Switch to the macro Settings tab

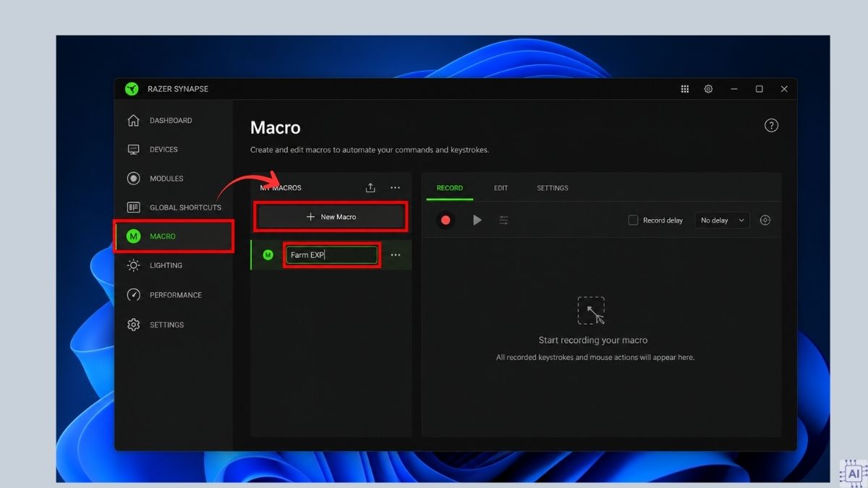tap(553, 188)
